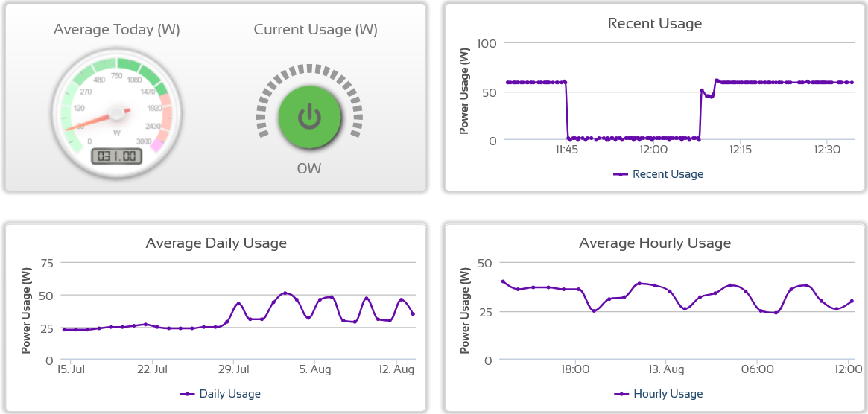Toggle the Recent Usage legend series
Viewport: 868px width, 414px height.
(x=658, y=174)
